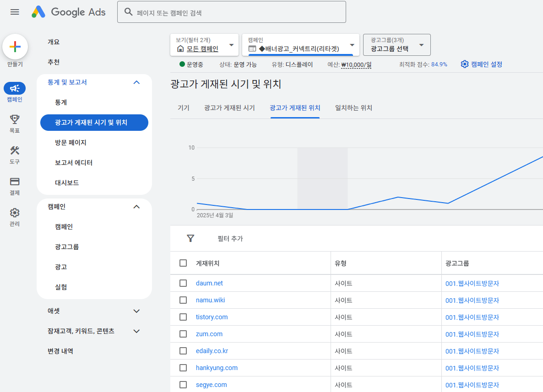The image size is (543, 392).
Task: Open the zum.com placement link
Action: (x=209, y=334)
